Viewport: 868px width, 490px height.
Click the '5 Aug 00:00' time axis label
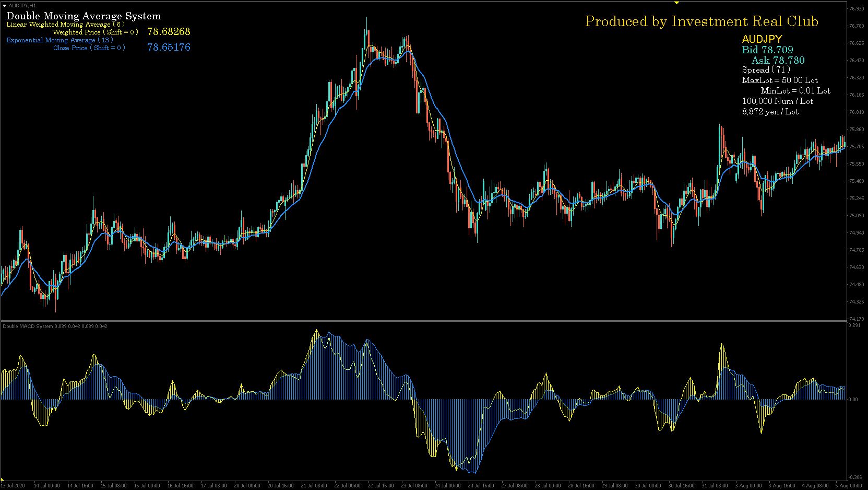pyautogui.click(x=848, y=486)
